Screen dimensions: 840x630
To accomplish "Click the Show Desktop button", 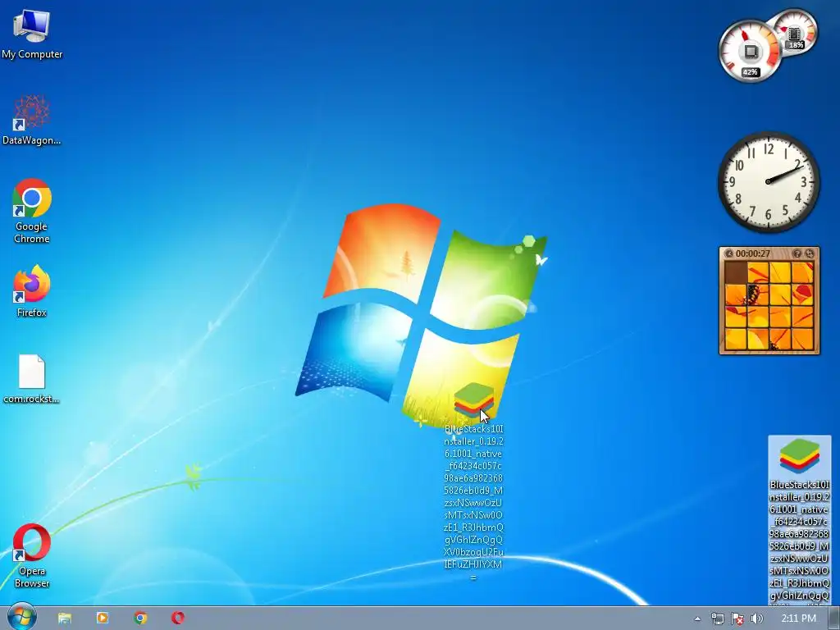I will 834,618.
